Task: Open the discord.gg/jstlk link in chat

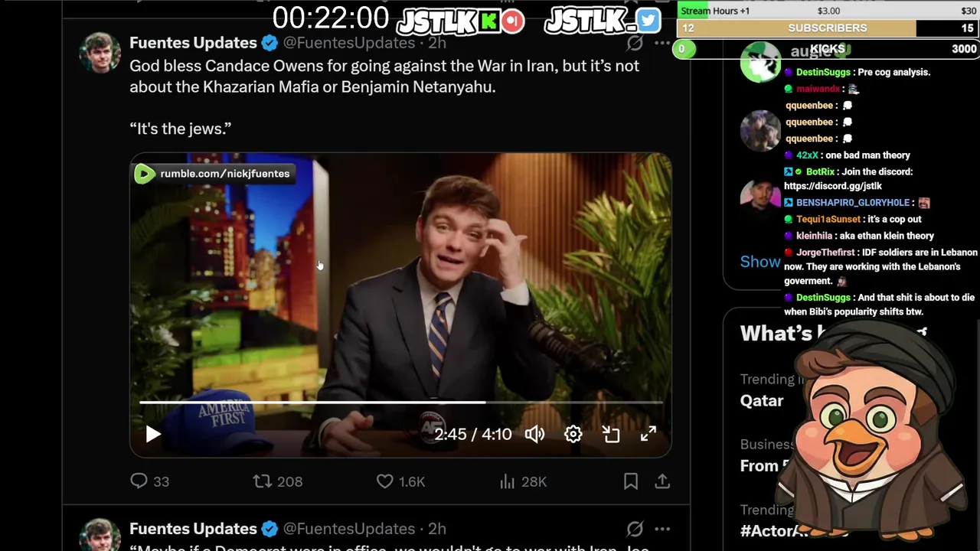Action: click(x=833, y=186)
